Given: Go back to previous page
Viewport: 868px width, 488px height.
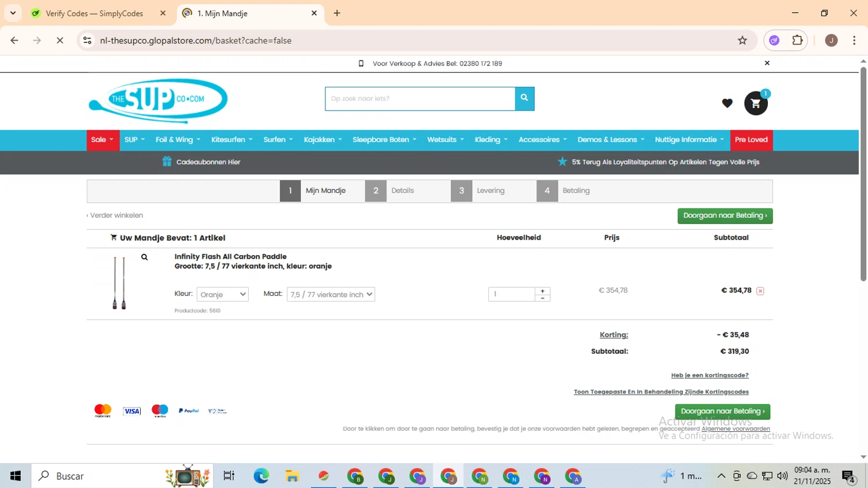Looking at the screenshot, I should [14, 41].
